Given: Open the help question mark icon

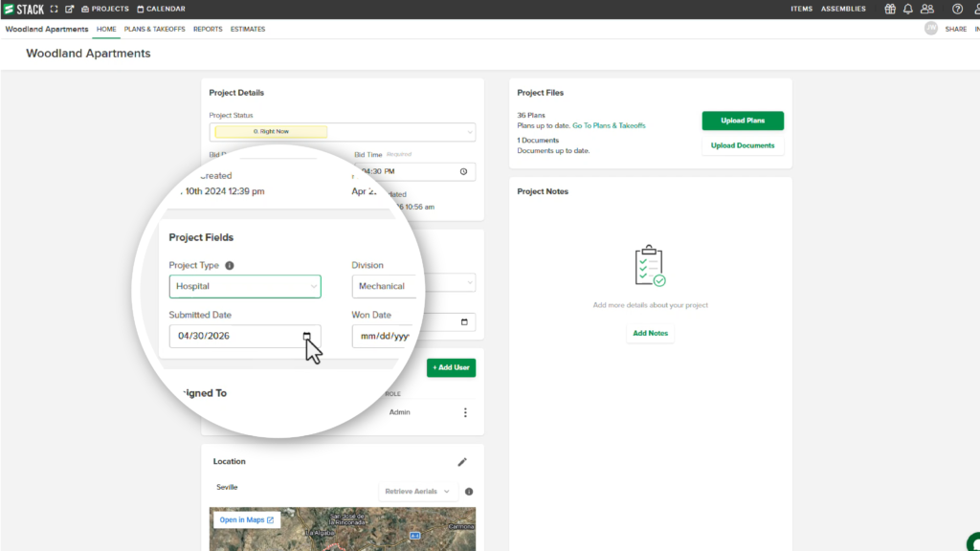Looking at the screenshot, I should coord(957,10).
